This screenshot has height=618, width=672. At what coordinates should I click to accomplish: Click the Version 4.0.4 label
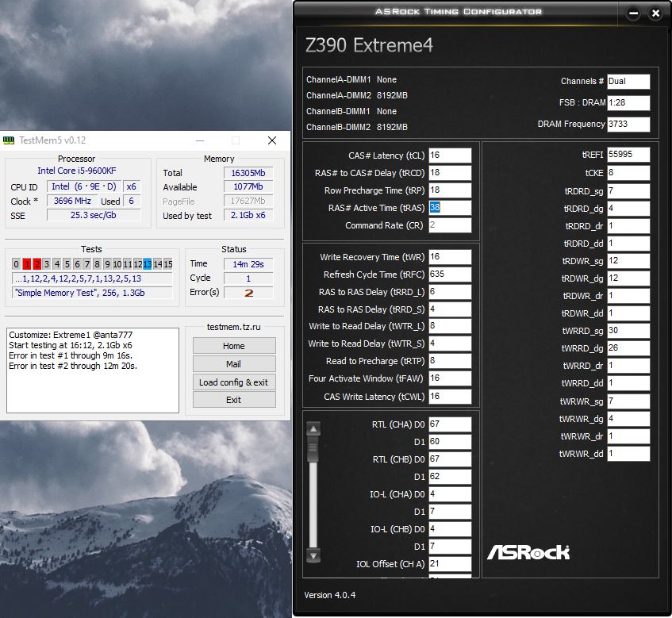[x=329, y=595]
